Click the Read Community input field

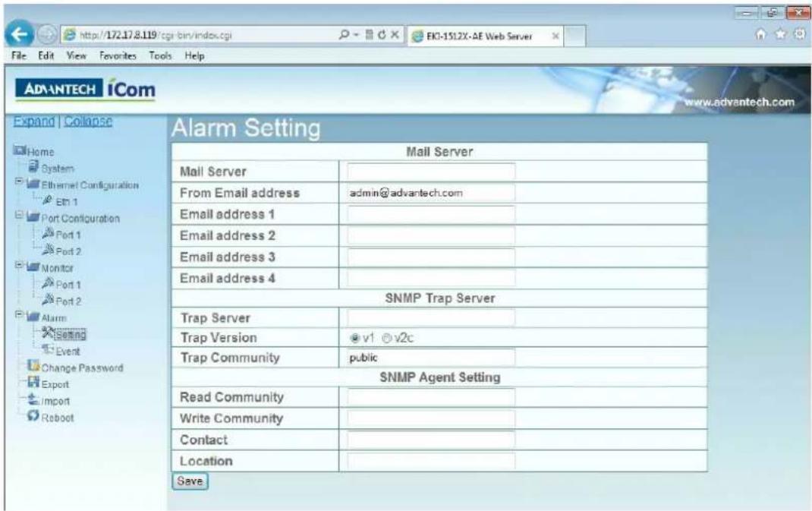tap(431, 397)
